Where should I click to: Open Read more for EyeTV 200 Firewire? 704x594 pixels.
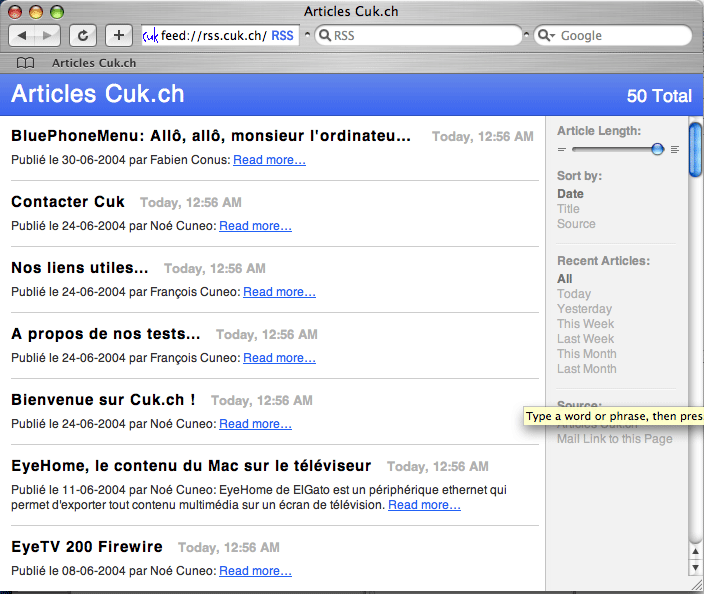255,571
